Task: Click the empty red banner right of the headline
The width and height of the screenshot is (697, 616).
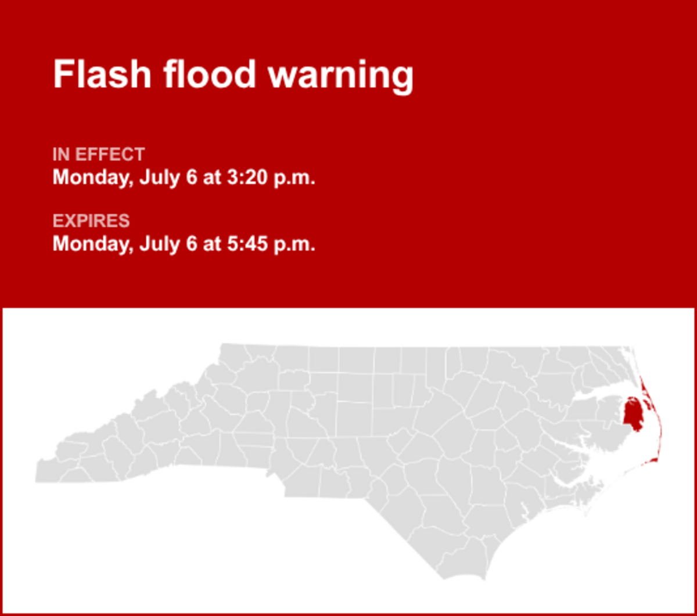Action: 552,75
